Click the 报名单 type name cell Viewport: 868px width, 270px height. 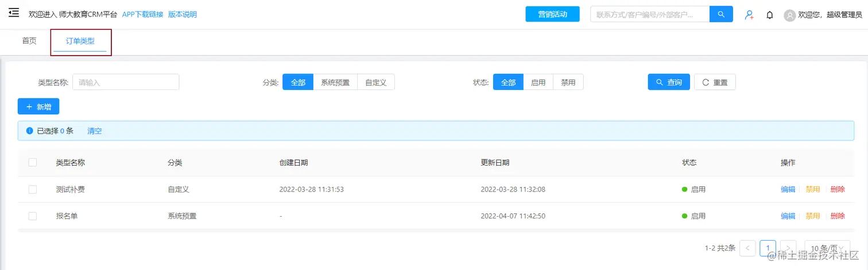pyautogui.click(x=67, y=216)
